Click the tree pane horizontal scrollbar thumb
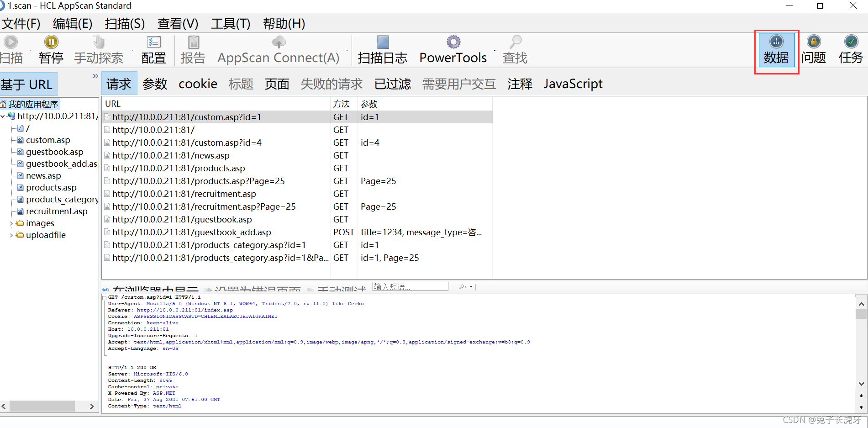The image size is (868, 428). [42, 406]
